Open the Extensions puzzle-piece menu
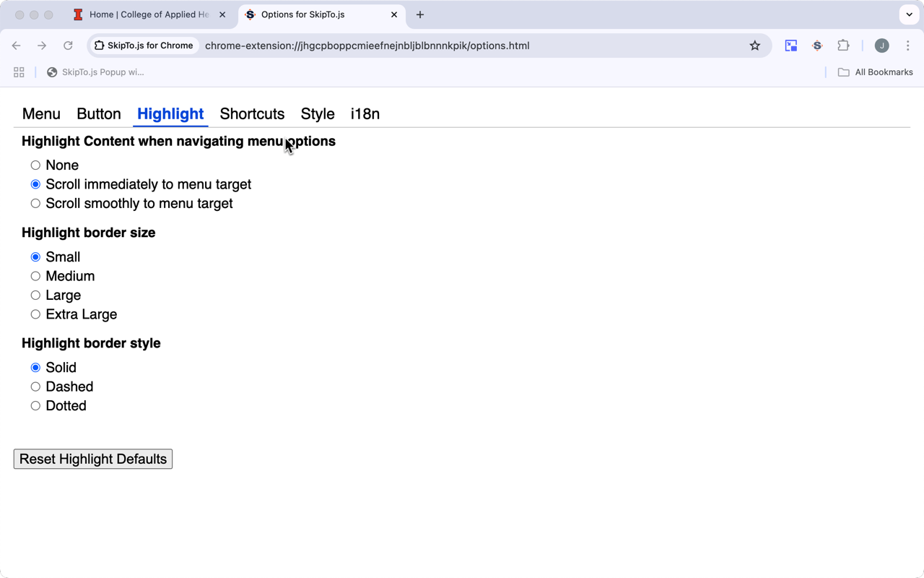Viewport: 924px width, 578px height. pos(843,46)
